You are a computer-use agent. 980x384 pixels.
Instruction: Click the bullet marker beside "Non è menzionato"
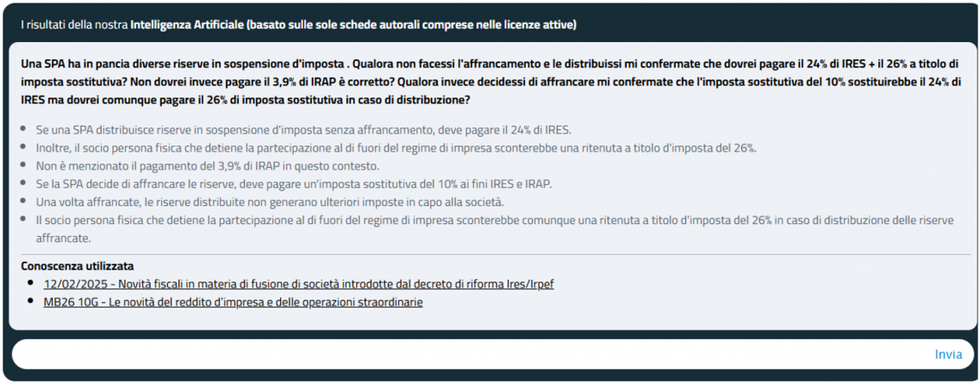[x=24, y=166]
